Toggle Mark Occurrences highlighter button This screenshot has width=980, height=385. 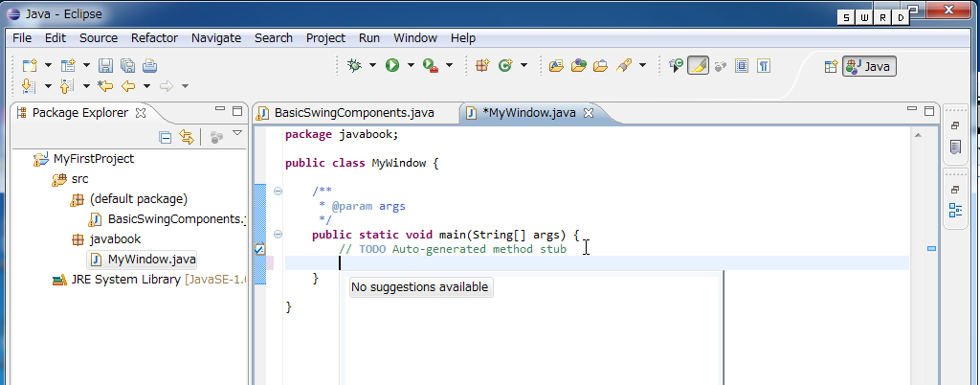click(698, 65)
